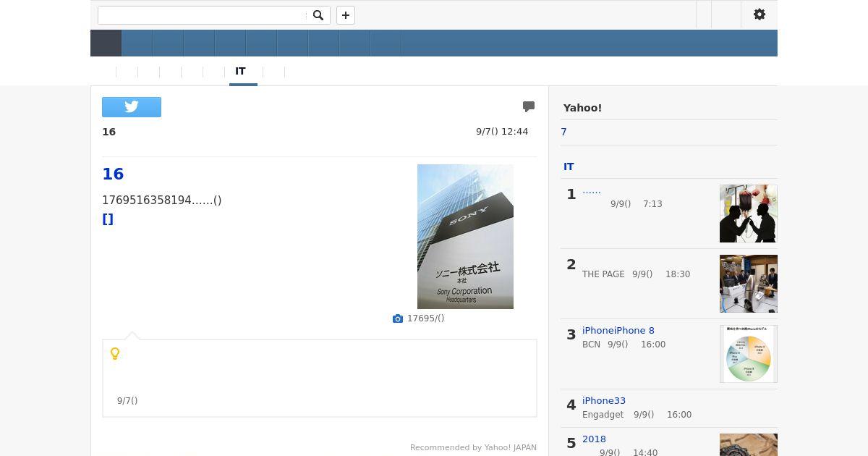Click the search magnifier icon
The width and height of the screenshot is (868, 456).
(318, 15)
